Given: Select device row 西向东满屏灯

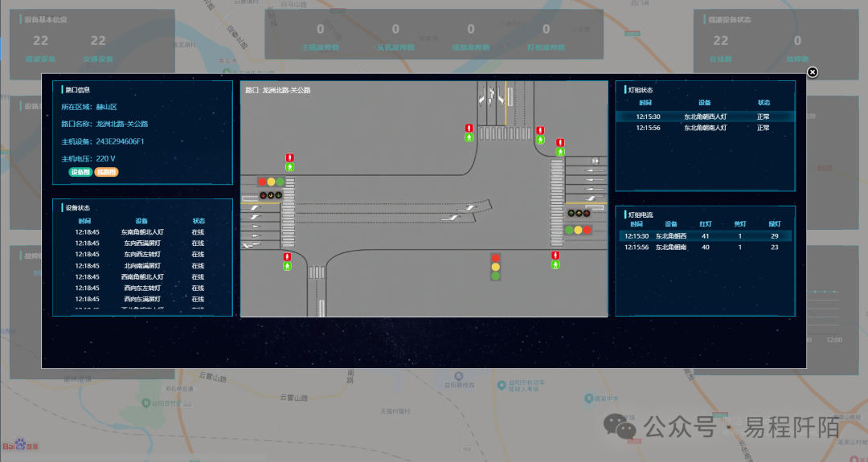Looking at the screenshot, I should 142,300.
